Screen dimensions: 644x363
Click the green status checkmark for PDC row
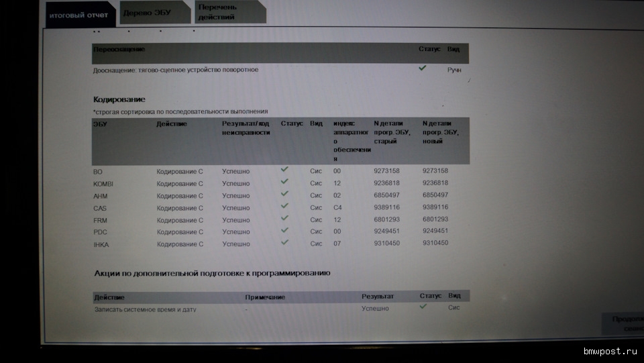click(x=284, y=230)
